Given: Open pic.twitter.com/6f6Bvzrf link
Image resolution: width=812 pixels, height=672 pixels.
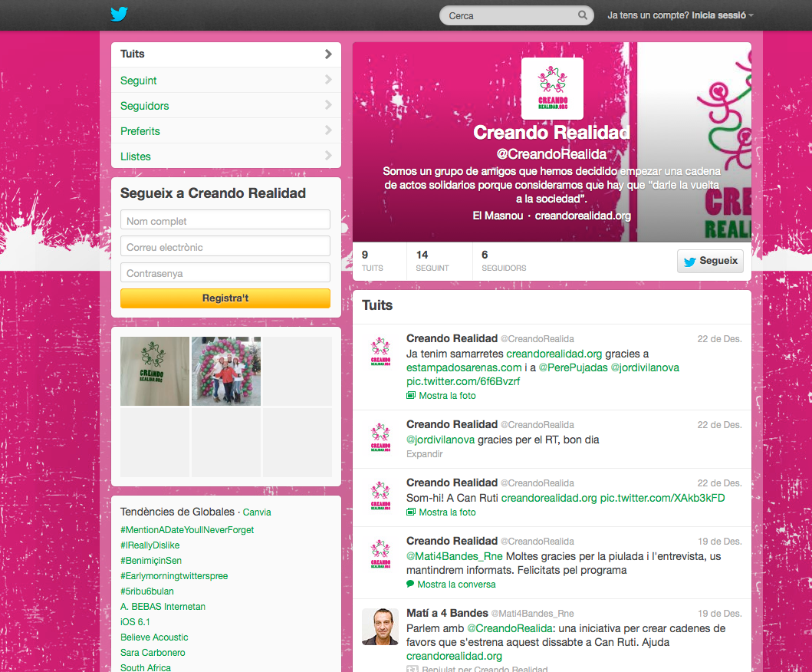Looking at the screenshot, I should 463,381.
